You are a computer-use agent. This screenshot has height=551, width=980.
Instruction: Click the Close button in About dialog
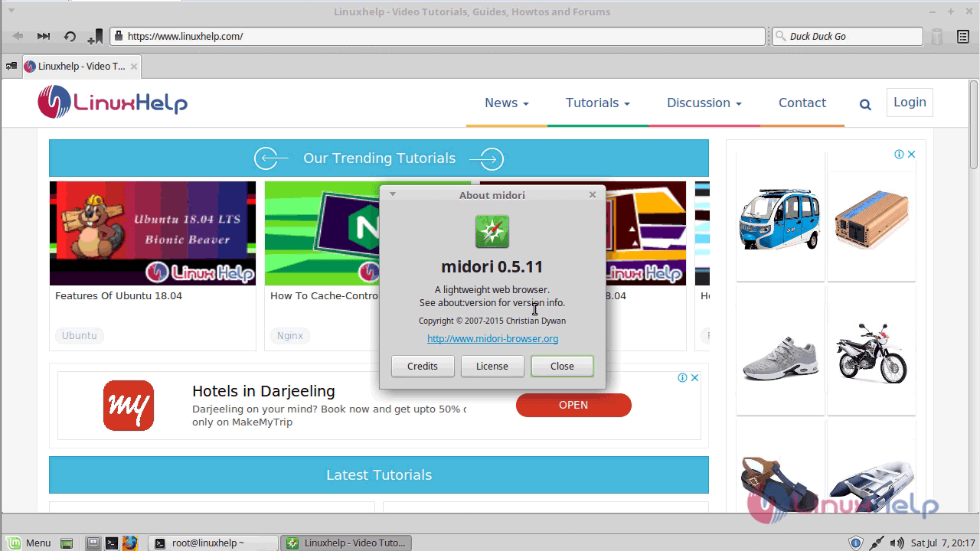tap(562, 366)
